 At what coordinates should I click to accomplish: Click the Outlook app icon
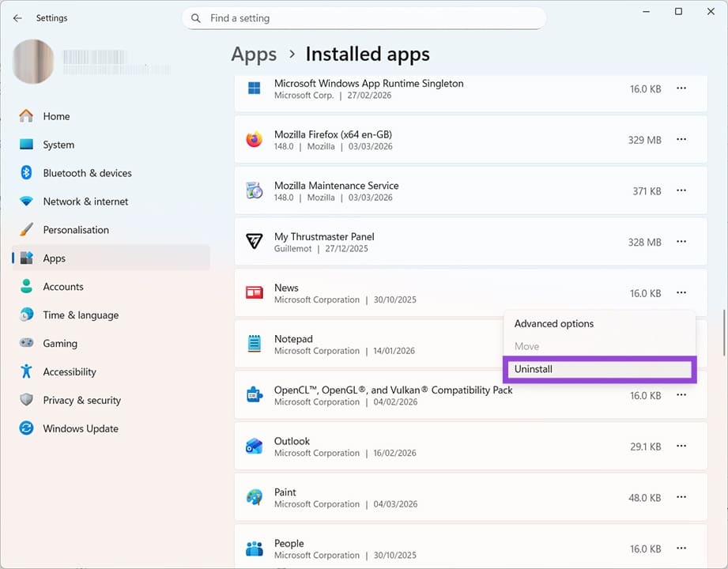click(x=254, y=446)
